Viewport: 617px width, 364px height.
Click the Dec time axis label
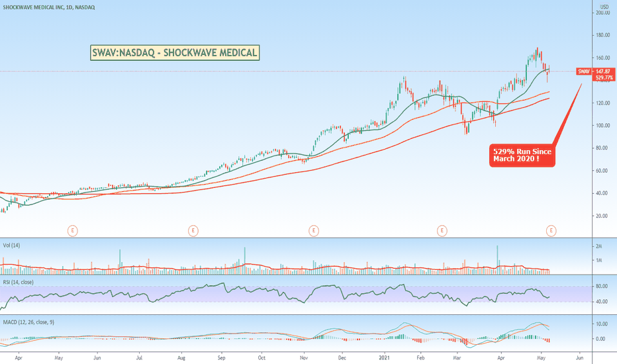click(x=342, y=358)
